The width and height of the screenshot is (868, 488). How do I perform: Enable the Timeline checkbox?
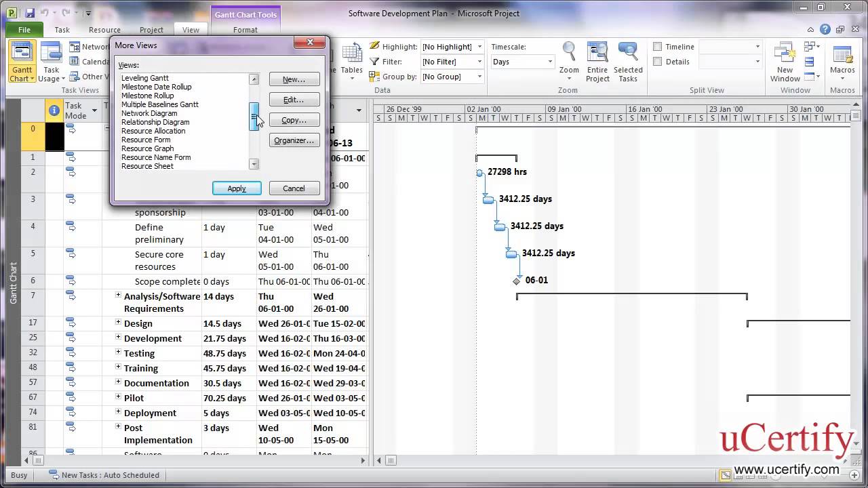tap(657, 47)
